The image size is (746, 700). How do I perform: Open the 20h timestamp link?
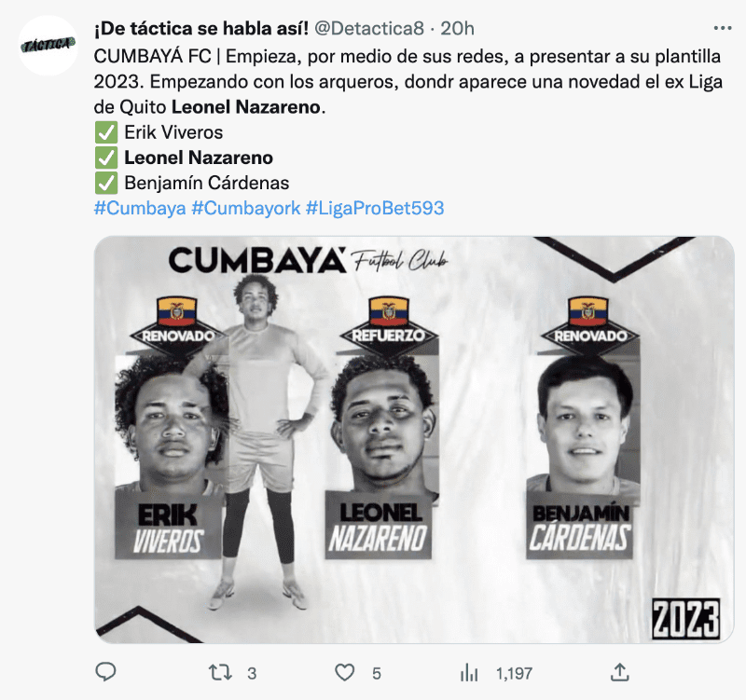coord(457,29)
